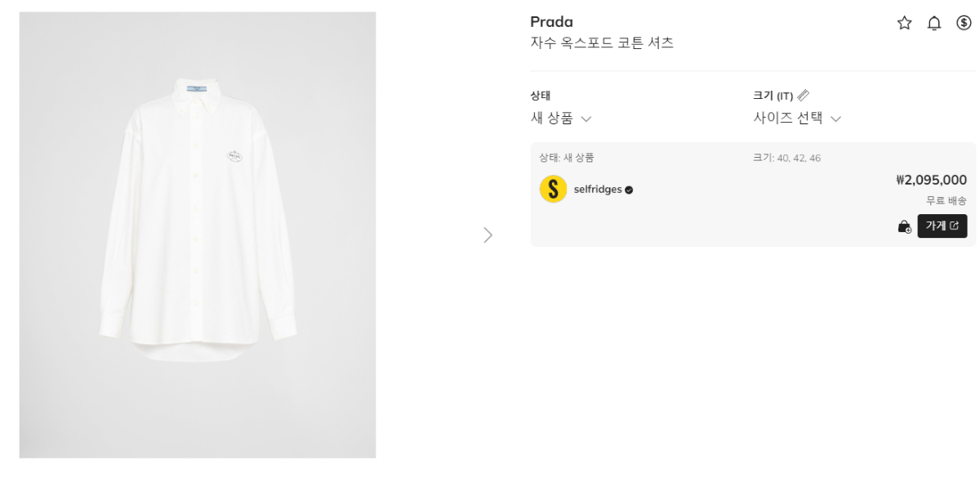Viewport: 980px width, 479px height.
Task: Open the 사이즈 선택 size dropdown
Action: click(x=796, y=119)
